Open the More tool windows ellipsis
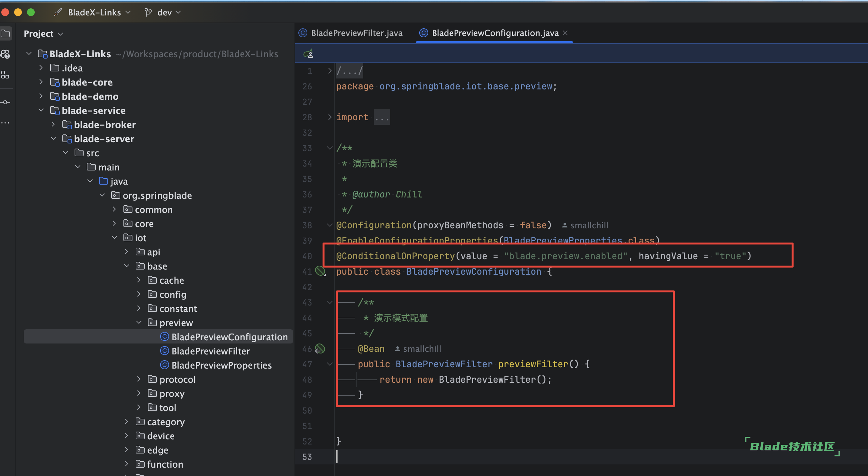Image resolution: width=868 pixels, height=476 pixels. coord(5,123)
